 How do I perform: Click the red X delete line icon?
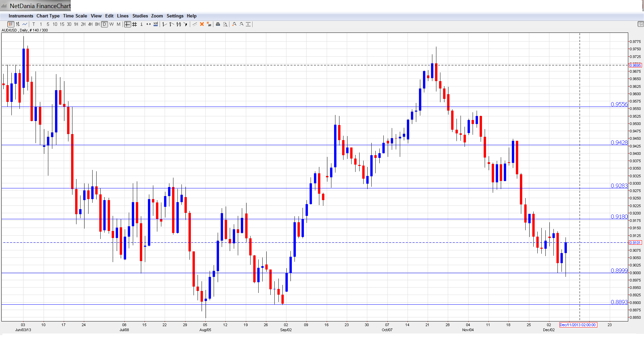tap(202, 24)
